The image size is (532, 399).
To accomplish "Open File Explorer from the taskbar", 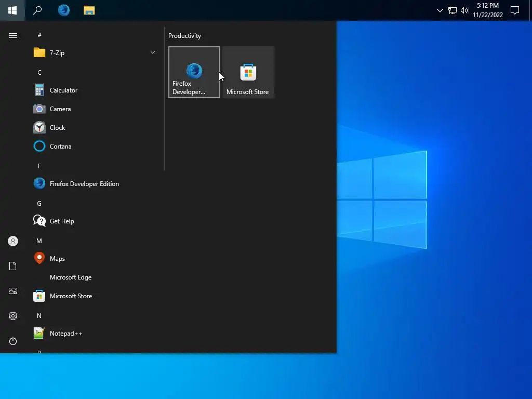I will click(89, 10).
